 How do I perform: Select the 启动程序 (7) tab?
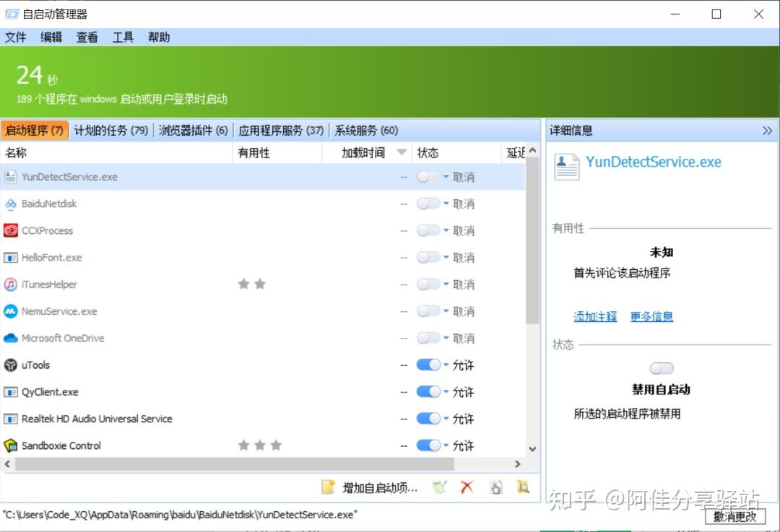(35, 130)
